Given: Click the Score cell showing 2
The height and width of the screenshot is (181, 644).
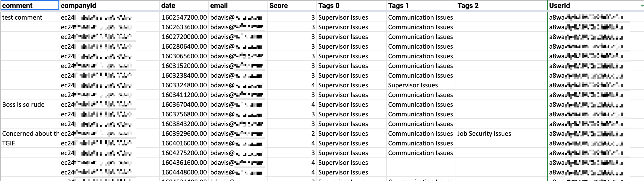Looking at the screenshot, I should pyautogui.click(x=292, y=133).
